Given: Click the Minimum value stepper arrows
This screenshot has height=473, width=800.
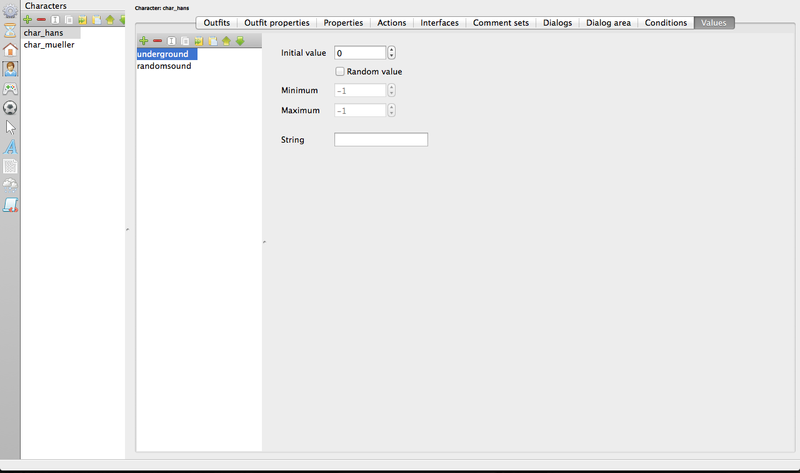Looking at the screenshot, I should [391, 90].
